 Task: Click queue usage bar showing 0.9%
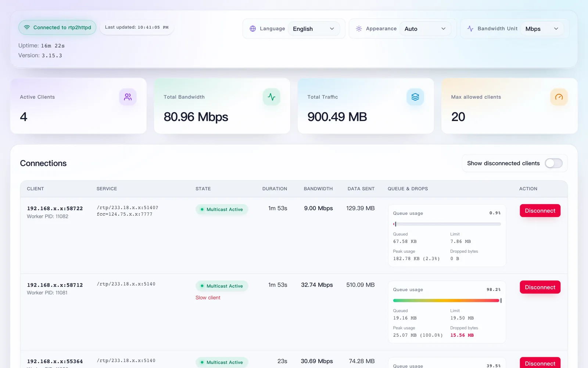click(447, 224)
